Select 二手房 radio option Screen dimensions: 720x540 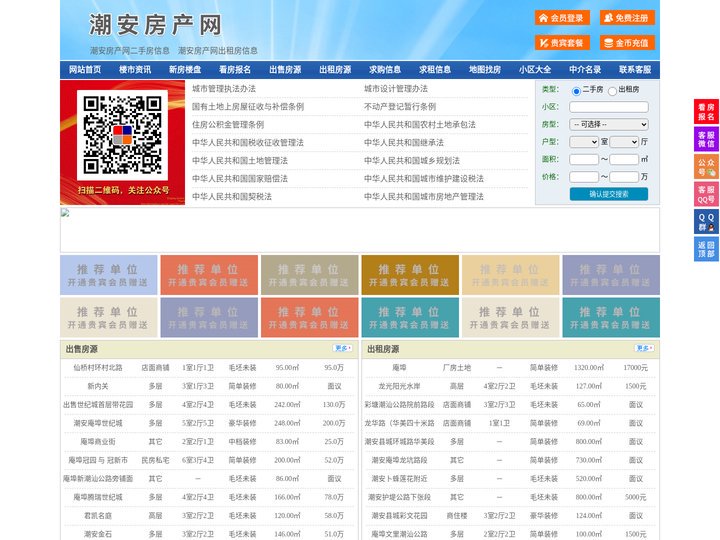pos(576,91)
